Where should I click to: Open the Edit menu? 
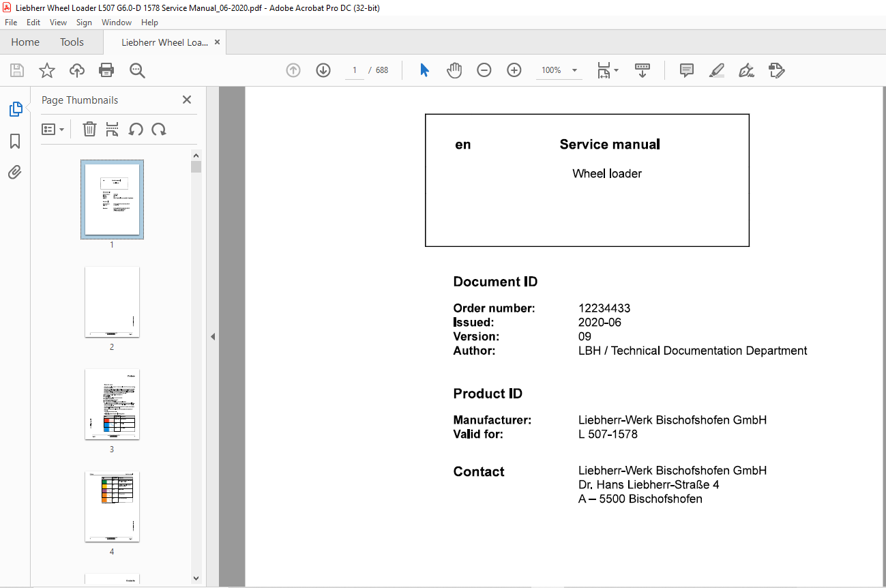pyautogui.click(x=33, y=23)
